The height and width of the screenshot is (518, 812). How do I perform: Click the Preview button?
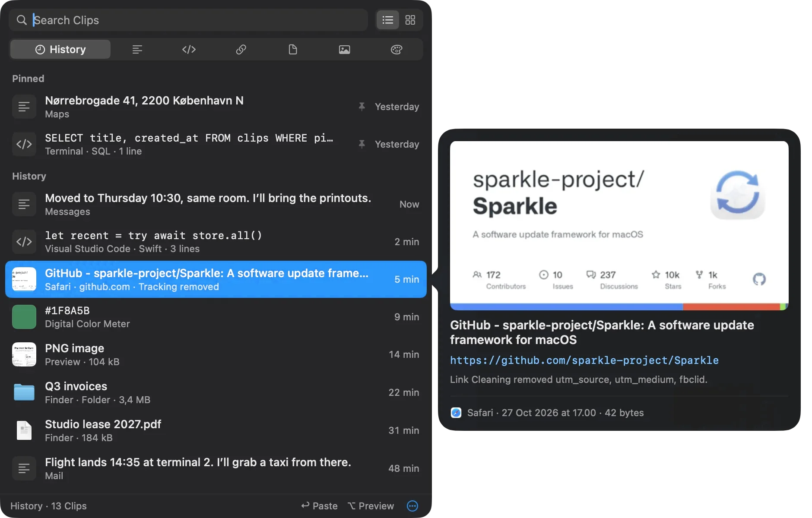(371, 506)
